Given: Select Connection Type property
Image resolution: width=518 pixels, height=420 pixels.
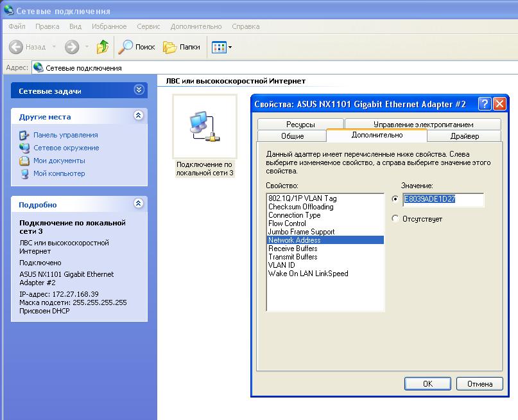Looking at the screenshot, I should [x=325, y=215].
